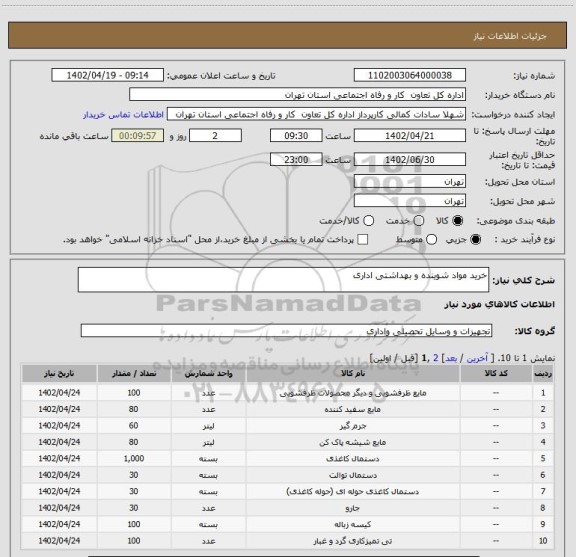
Task: Select the متوسط purchase type radio
Action: coord(431,240)
